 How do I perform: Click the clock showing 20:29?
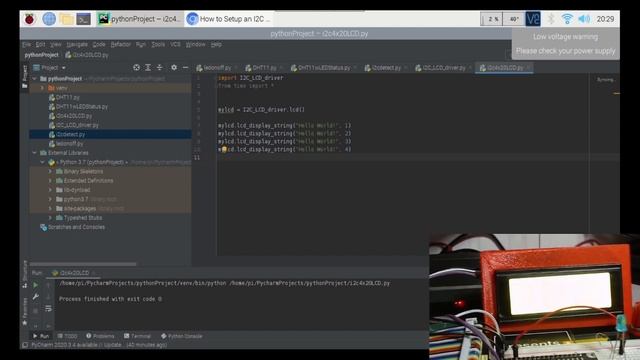coord(605,19)
